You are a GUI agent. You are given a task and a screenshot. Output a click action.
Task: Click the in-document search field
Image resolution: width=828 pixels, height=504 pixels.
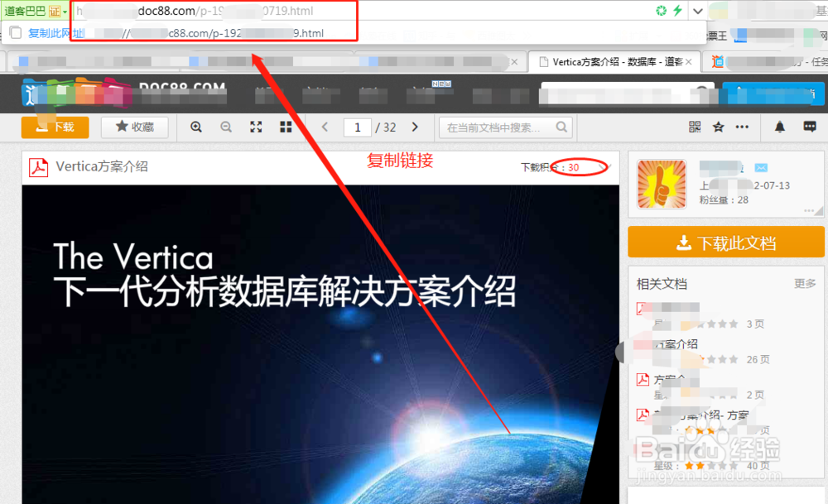pos(505,127)
